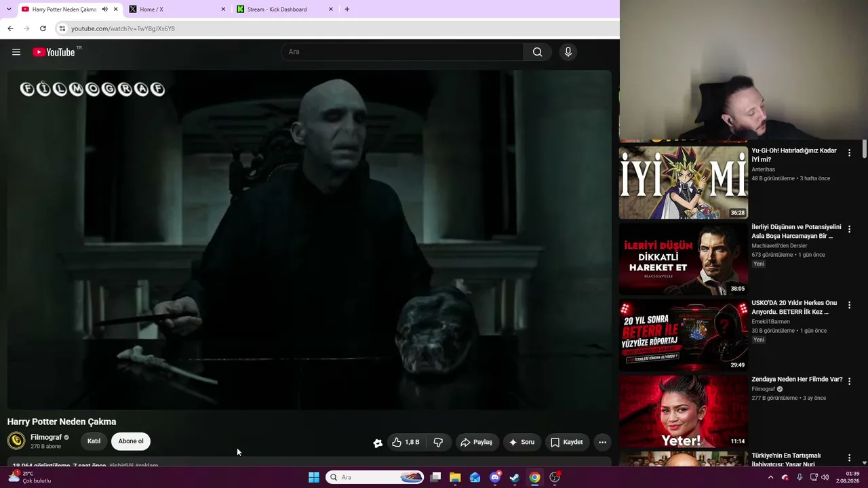Open the Dikkatli Hareket Et thumbnail
This screenshot has width=868, height=488.
[x=684, y=258]
